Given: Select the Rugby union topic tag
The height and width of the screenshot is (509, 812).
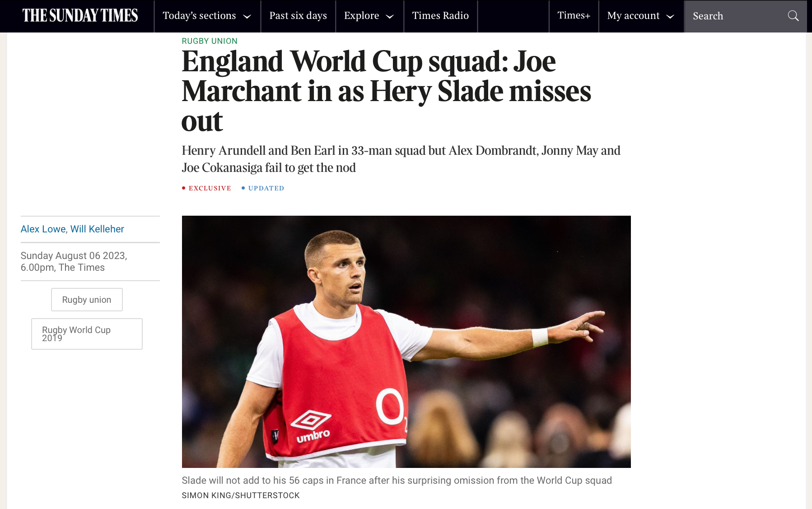Looking at the screenshot, I should click(87, 300).
